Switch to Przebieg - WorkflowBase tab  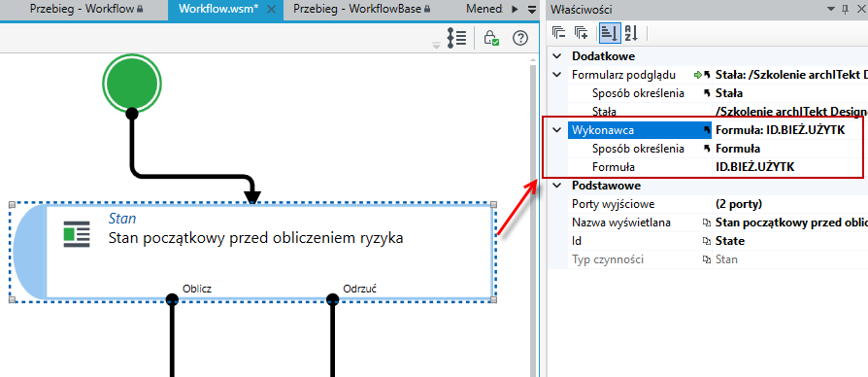pyautogui.click(x=362, y=10)
